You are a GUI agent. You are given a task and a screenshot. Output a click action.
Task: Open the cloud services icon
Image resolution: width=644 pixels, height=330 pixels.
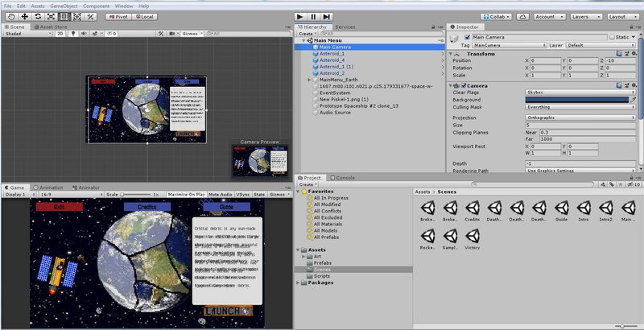click(x=522, y=16)
